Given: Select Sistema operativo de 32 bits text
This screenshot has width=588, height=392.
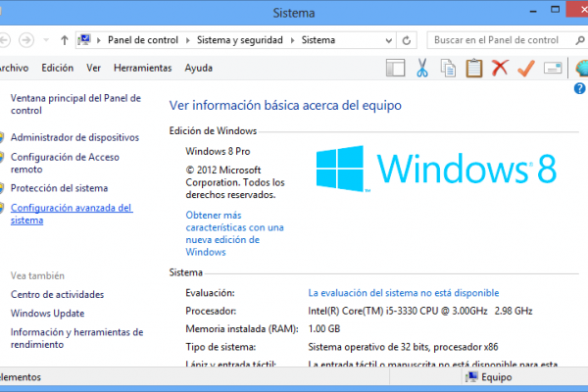Looking at the screenshot, I should [403, 347].
